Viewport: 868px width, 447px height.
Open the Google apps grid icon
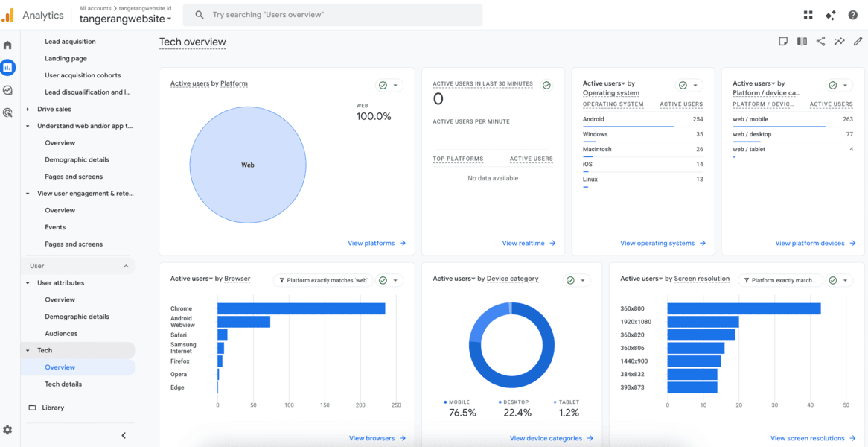(808, 15)
